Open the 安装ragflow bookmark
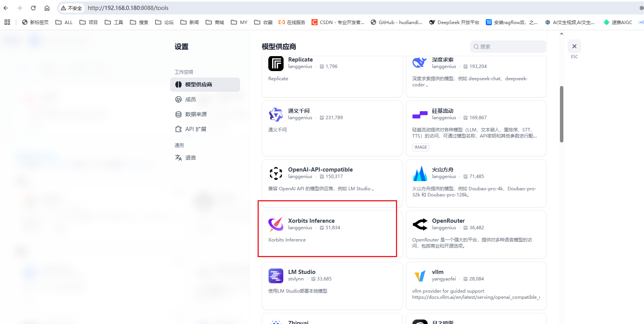The height and width of the screenshot is (324, 644). 512,22
